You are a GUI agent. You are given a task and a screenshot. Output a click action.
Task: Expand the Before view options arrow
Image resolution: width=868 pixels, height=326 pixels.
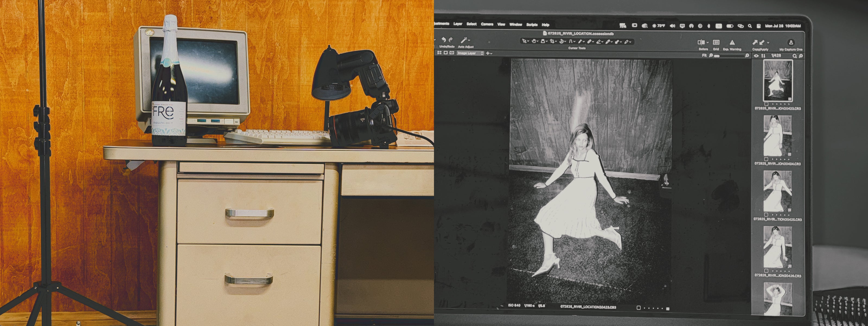coord(708,43)
